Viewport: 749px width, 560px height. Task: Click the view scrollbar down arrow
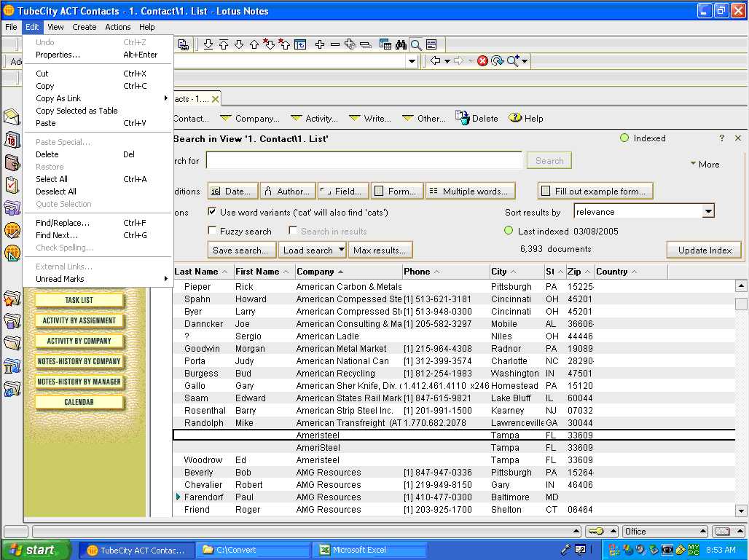pyautogui.click(x=741, y=510)
